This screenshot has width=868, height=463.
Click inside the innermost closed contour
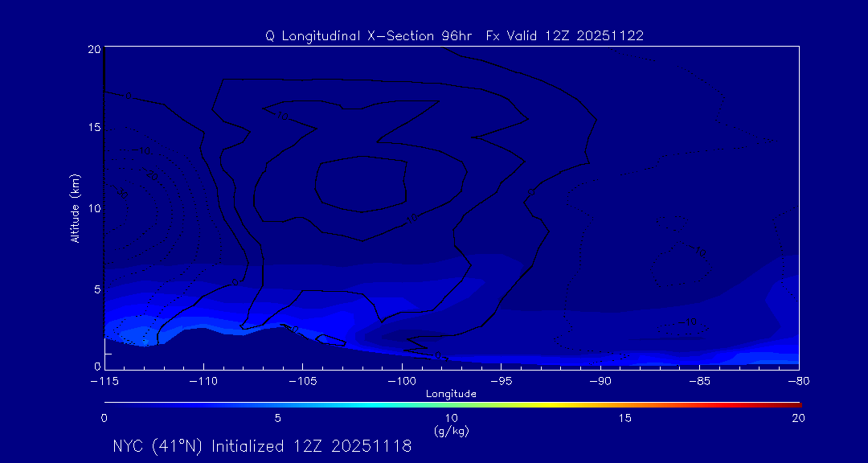pos(362,183)
